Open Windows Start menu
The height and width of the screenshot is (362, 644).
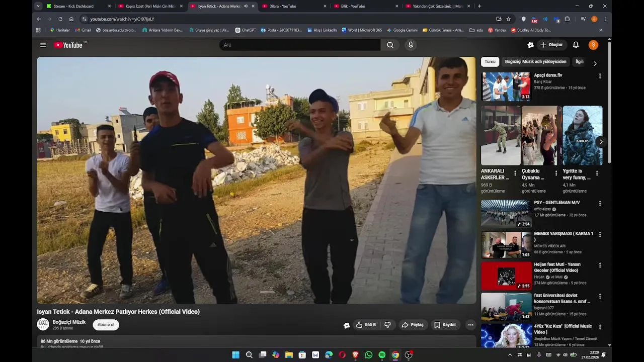235,355
